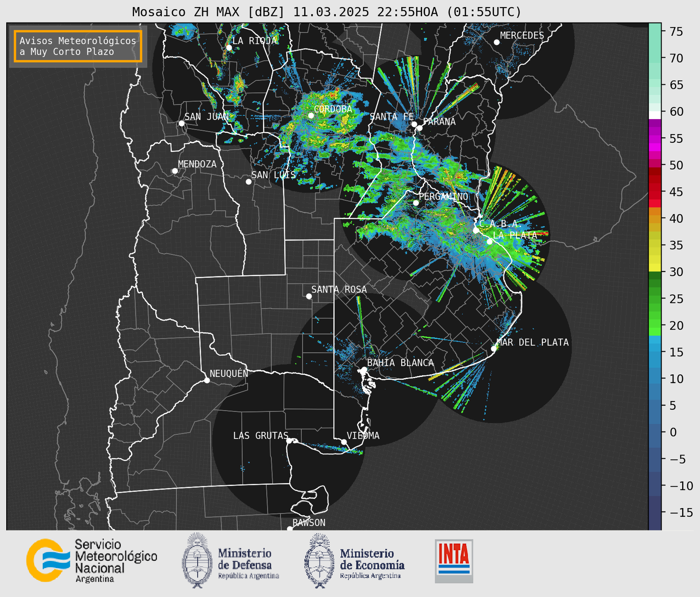Image resolution: width=700 pixels, height=597 pixels.
Task: Click the Santa Rosa city dot
Action: 309,296
